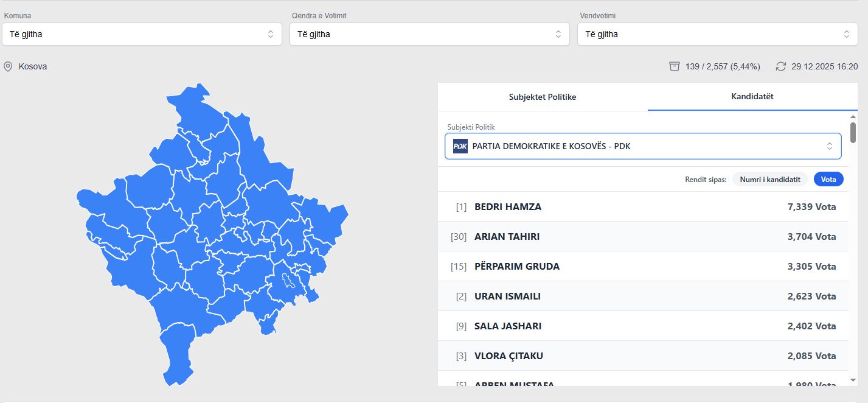Expand the Vendvotimi dropdown

[x=717, y=34]
